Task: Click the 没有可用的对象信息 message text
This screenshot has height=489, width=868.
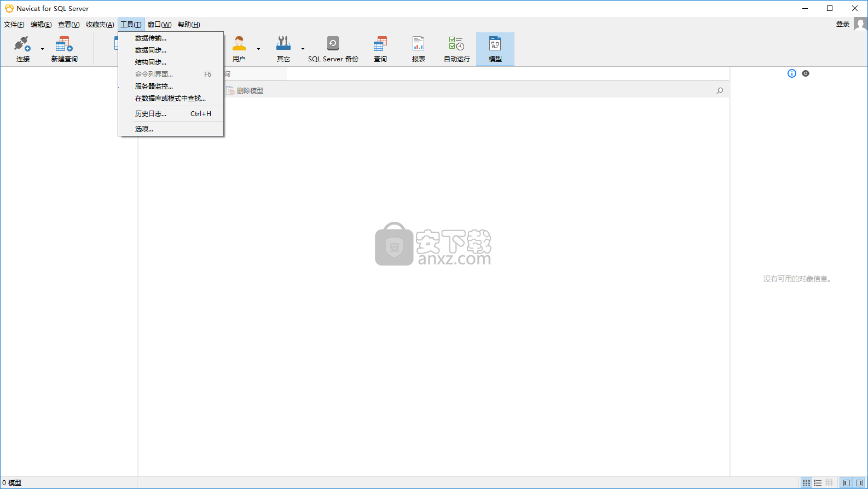Action: 798,279
